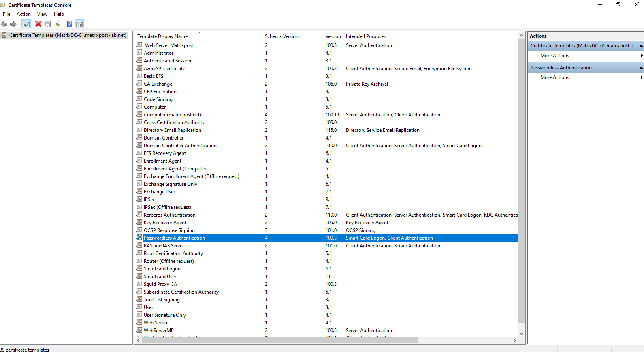Select the Router (Offline request) template
Image resolution: width=644 pixels, height=352 pixels.
pyautogui.click(x=169, y=261)
